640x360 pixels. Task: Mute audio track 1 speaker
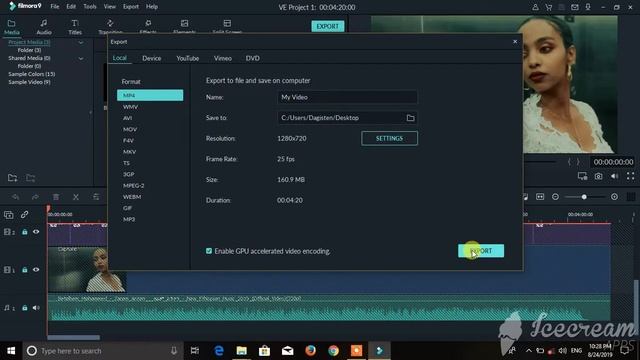36,308
